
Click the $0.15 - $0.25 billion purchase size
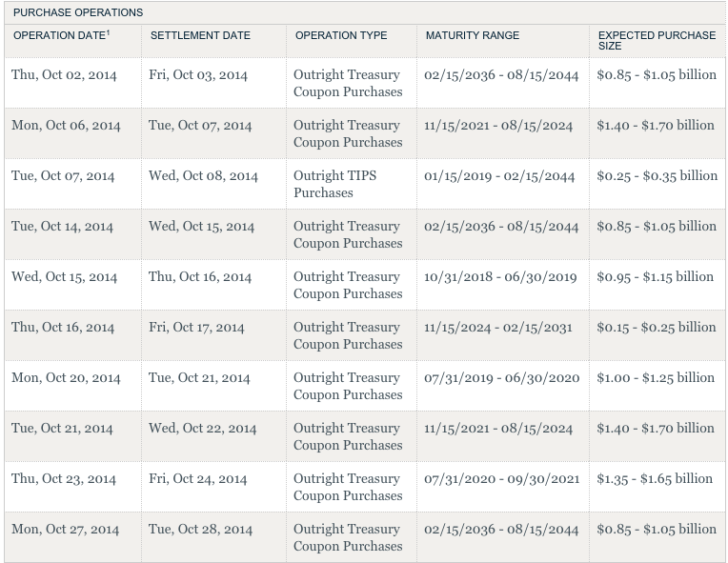point(657,327)
